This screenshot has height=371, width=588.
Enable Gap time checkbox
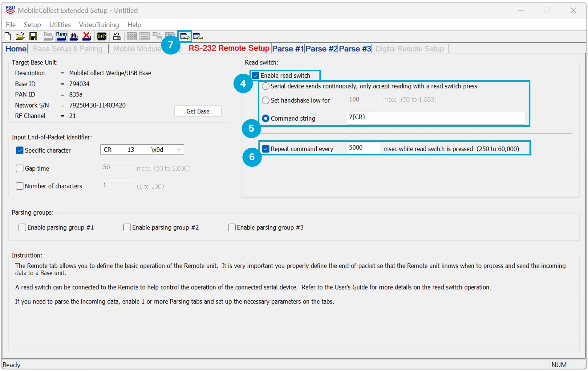[19, 168]
